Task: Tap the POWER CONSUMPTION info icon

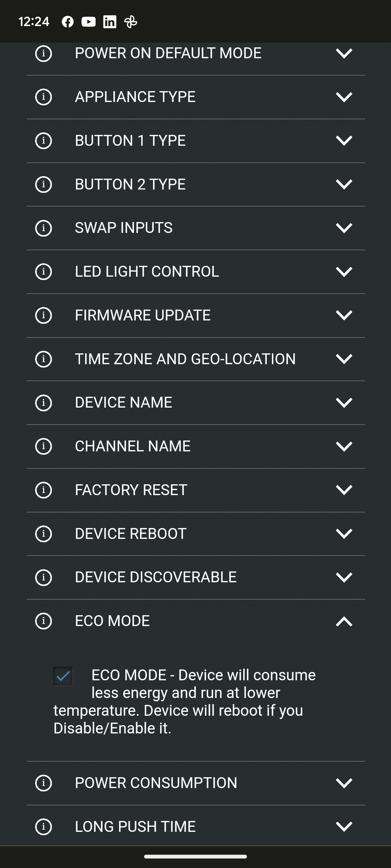Action: click(x=43, y=783)
